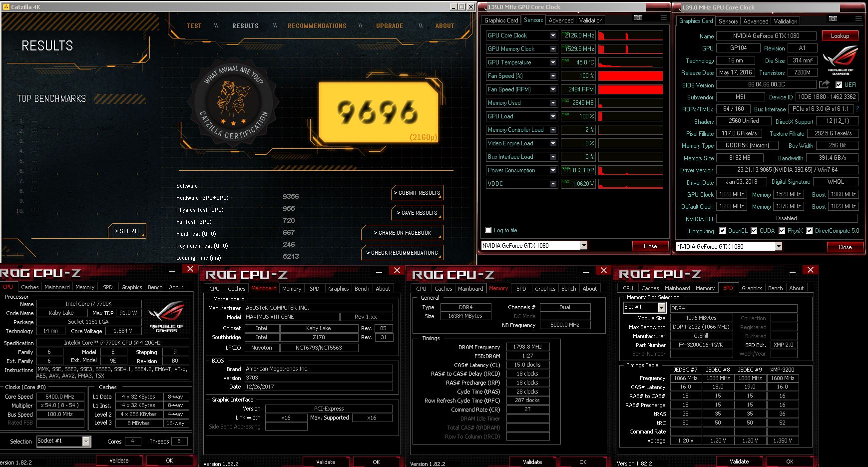
Task: Click the question mark next to Bus Interface
Action: pyautogui.click(x=858, y=109)
